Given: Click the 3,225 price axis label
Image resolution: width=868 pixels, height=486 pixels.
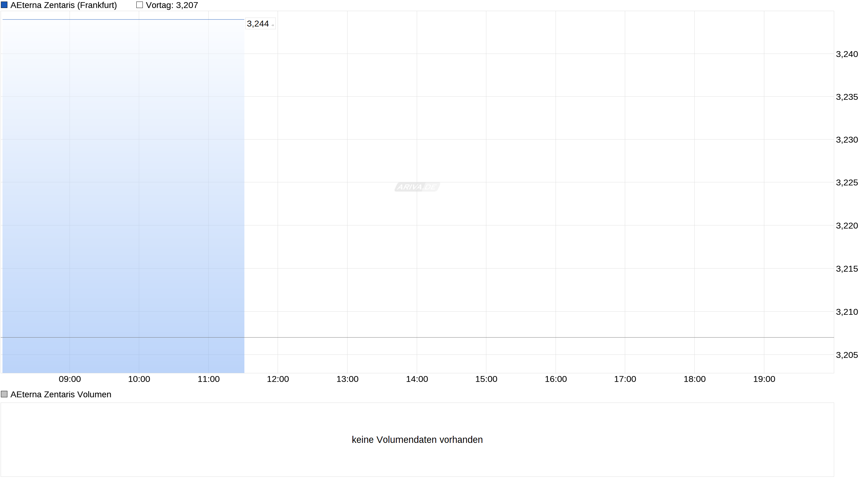Looking at the screenshot, I should [x=847, y=182].
